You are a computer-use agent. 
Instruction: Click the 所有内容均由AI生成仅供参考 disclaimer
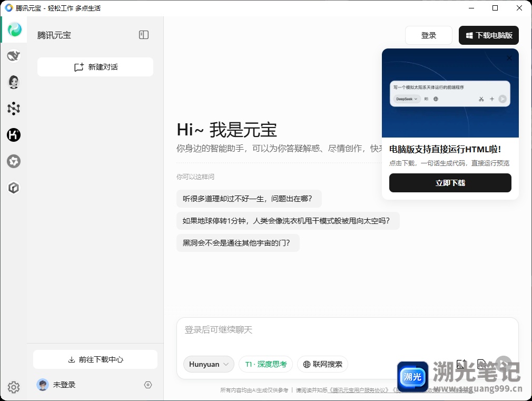[x=254, y=390]
